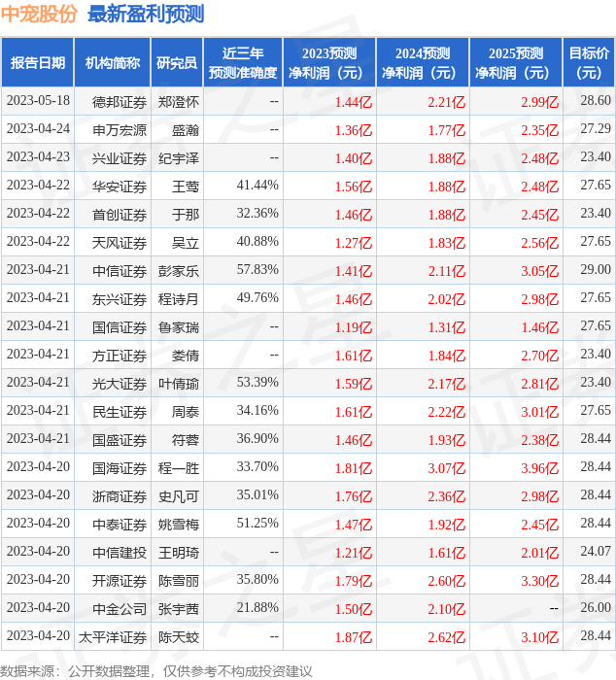Click analyst name 陈天蛟
This screenshot has width=616, height=680.
point(178,636)
